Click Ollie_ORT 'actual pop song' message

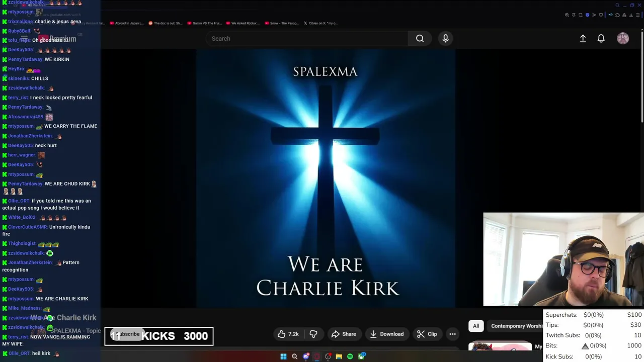[x=47, y=204]
